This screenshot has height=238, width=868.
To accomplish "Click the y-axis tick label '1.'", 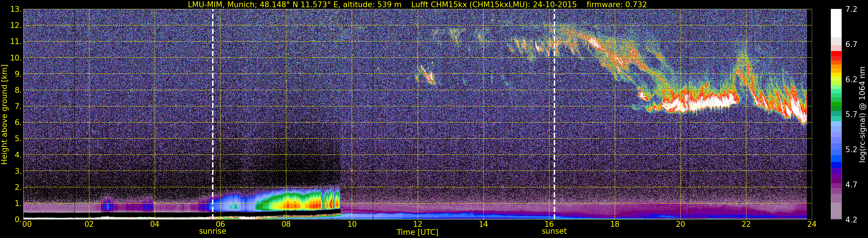I will click(x=18, y=204).
